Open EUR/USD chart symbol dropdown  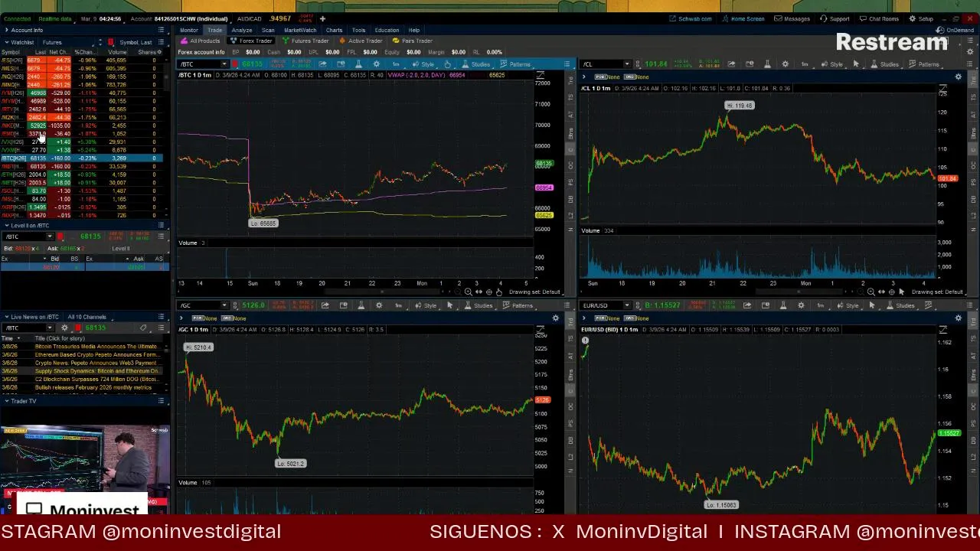627,305
